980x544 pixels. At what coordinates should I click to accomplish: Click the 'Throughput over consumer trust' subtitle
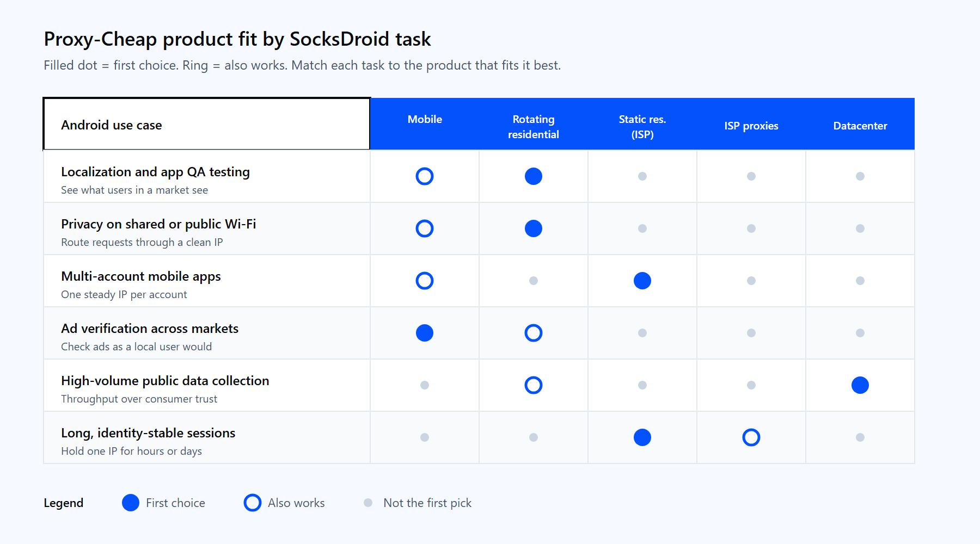139,399
